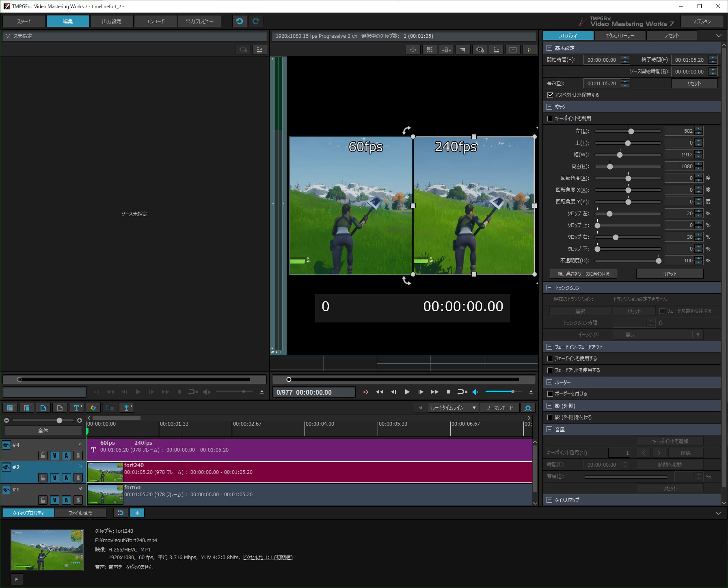Enable the キーポイントを利用 checkbox
This screenshot has width=728, height=588.
[x=550, y=119]
